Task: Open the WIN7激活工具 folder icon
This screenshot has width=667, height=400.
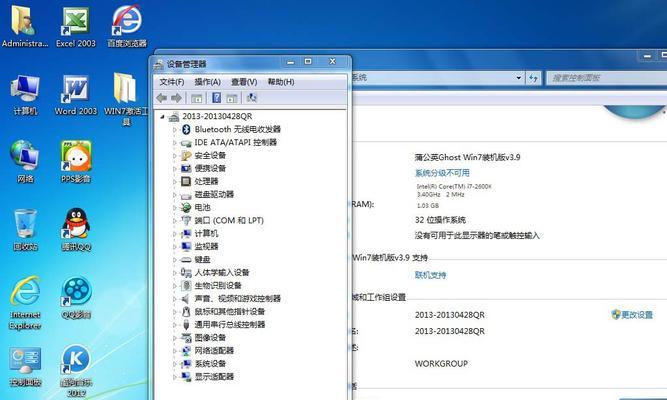Action: point(126,99)
